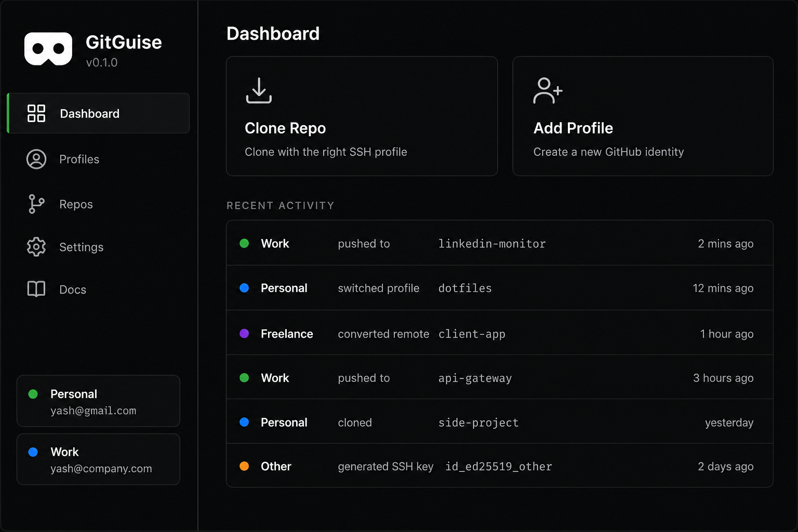Click blue dot on side-project row
The image size is (798, 532).
(244, 422)
